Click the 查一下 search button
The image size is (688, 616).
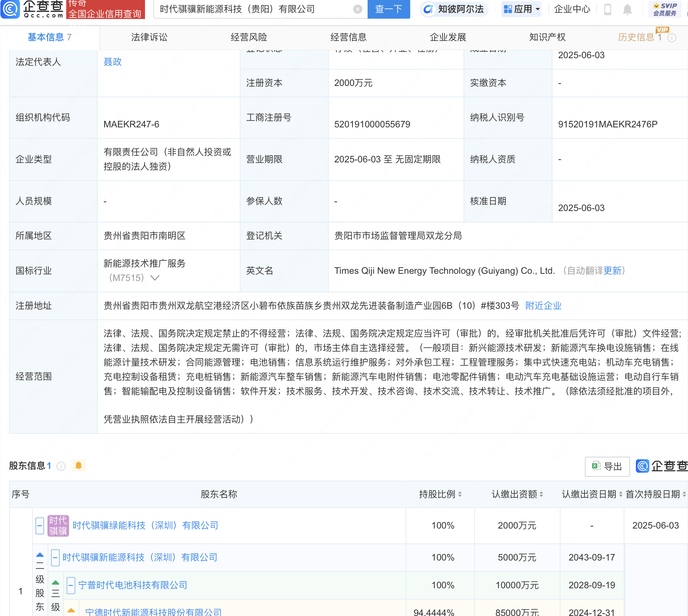pyautogui.click(x=389, y=9)
